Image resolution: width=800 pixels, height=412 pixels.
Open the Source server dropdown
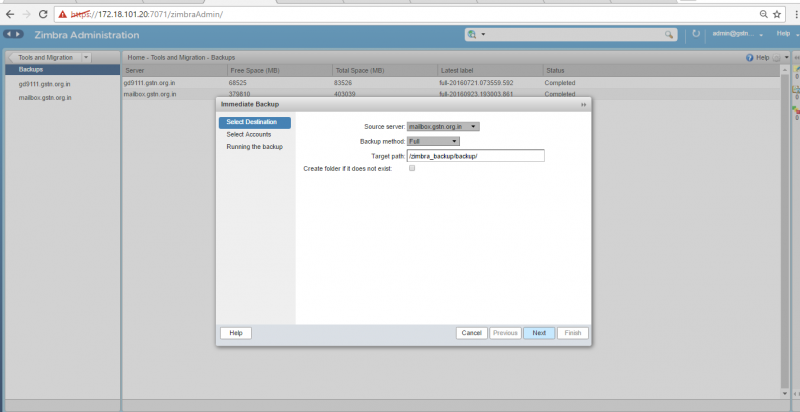click(443, 126)
